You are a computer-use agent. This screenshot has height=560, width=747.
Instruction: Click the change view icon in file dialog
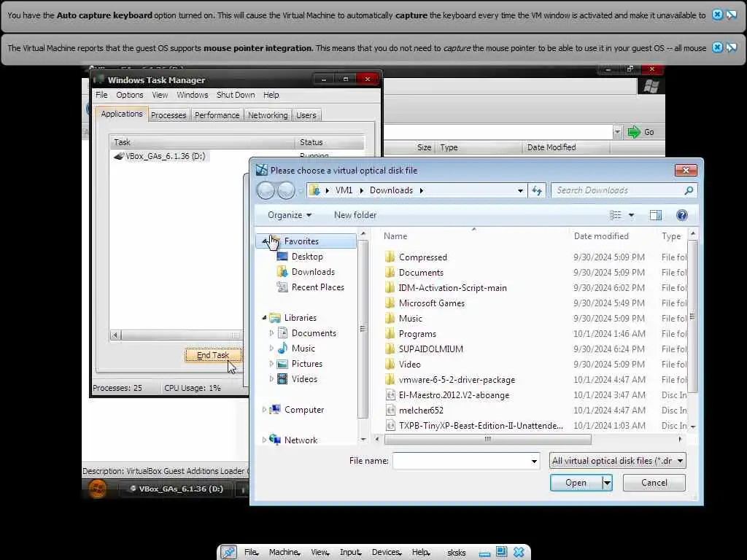[616, 215]
